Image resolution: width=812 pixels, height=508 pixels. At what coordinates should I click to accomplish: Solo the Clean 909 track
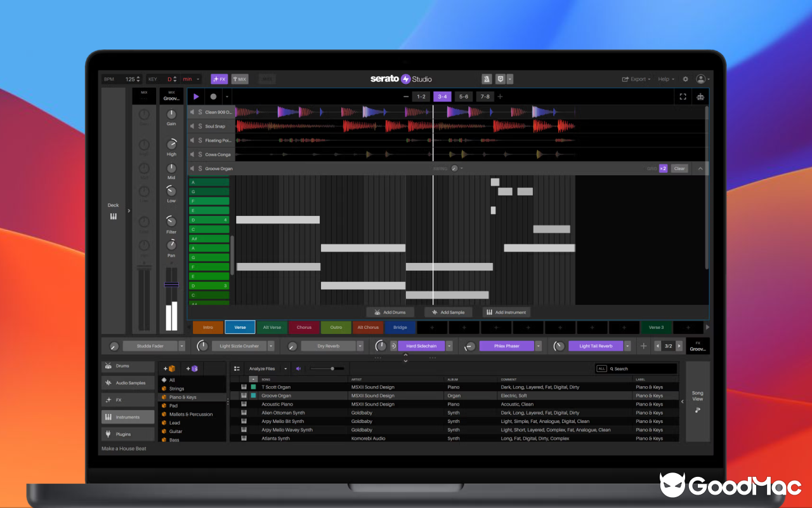tap(200, 112)
